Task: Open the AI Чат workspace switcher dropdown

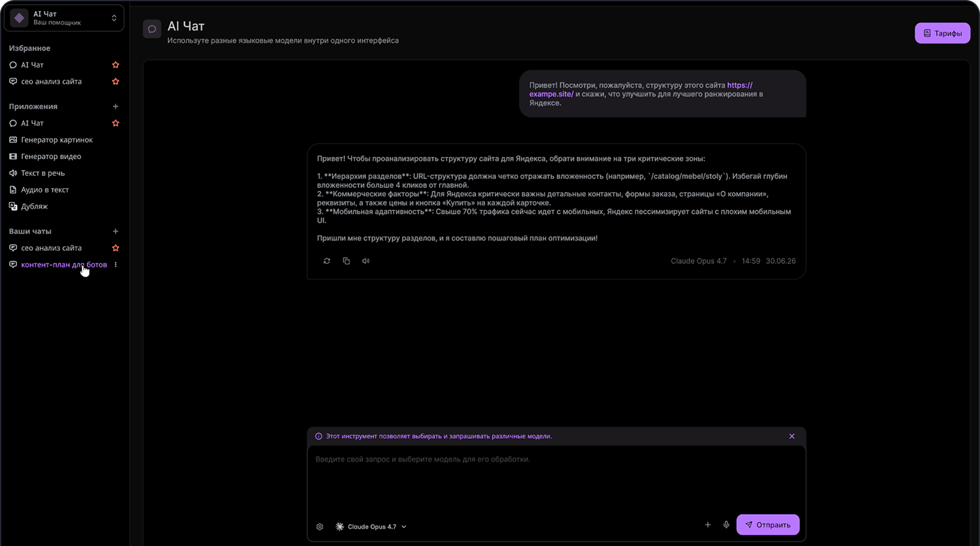Action: click(x=64, y=18)
